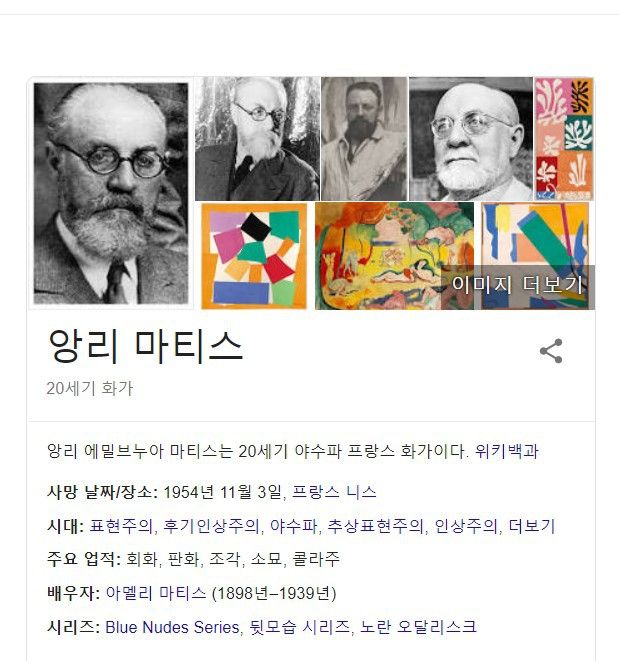This screenshot has height=661, width=620.
Task: Open the young bearded man portrait
Action: click(x=364, y=139)
